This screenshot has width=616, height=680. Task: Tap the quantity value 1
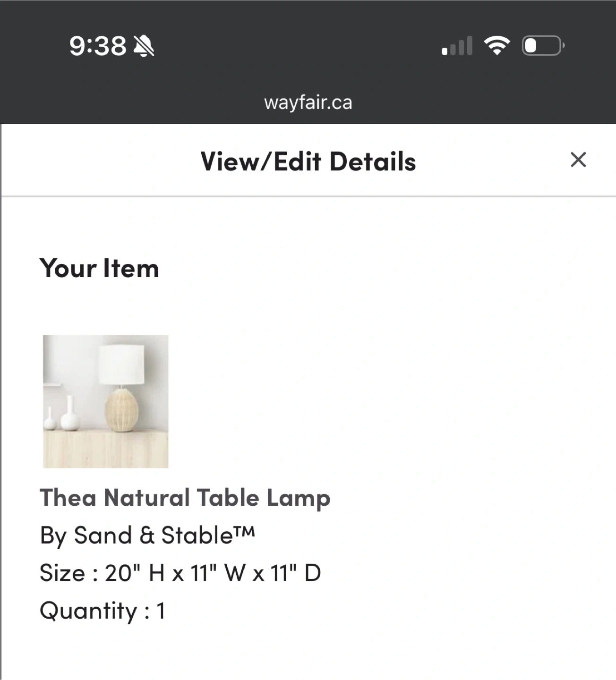coord(161,611)
